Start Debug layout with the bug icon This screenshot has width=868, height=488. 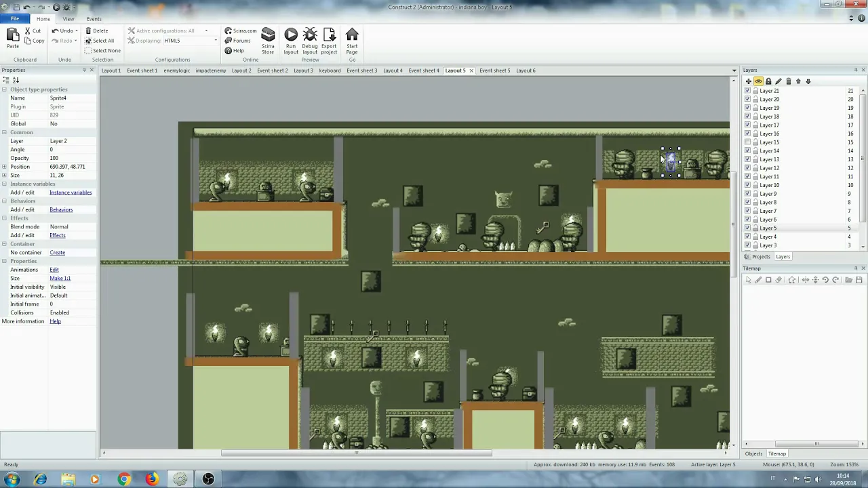[310, 35]
